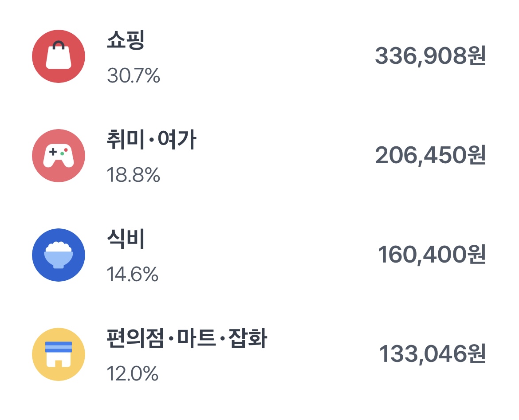The height and width of the screenshot is (420, 519).
Task: Select the 336,908원 shopping amount
Action: click(430, 56)
